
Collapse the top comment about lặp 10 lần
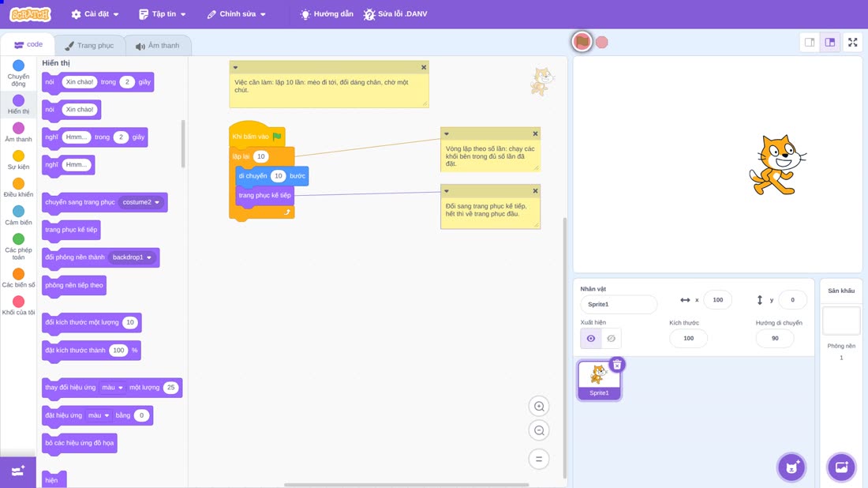coord(235,67)
